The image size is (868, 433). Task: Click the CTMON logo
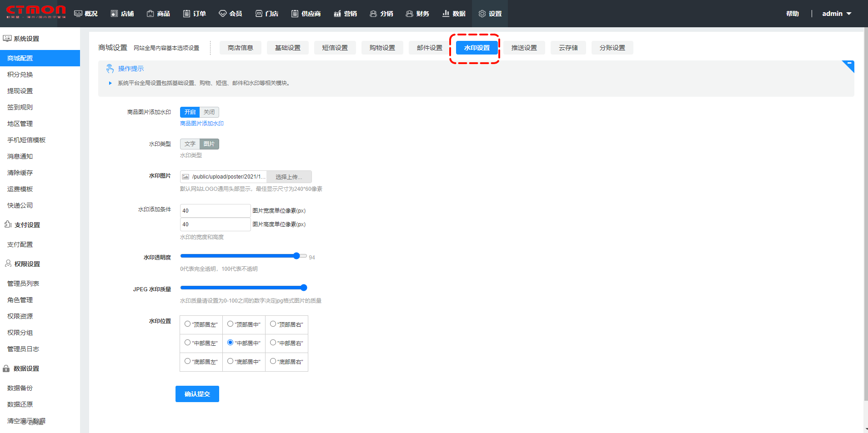36,12
